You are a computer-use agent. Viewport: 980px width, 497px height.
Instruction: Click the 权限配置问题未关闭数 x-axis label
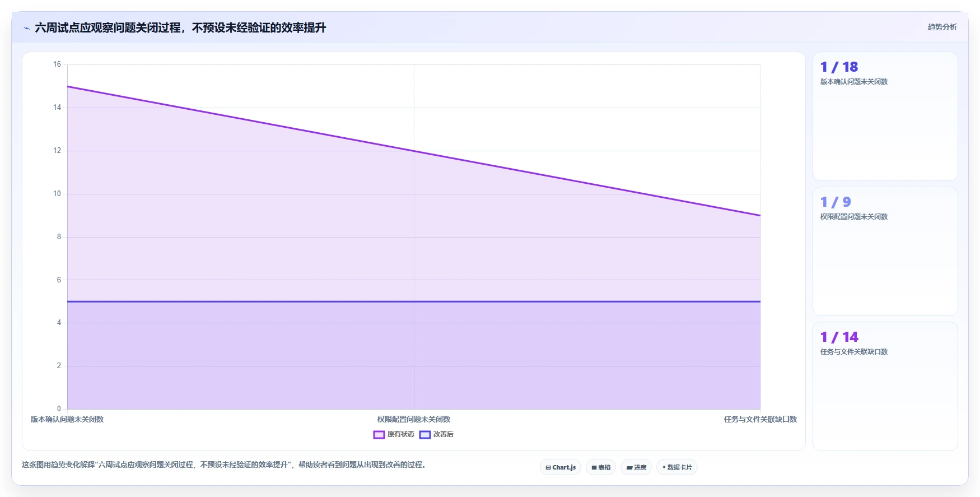tap(414, 419)
